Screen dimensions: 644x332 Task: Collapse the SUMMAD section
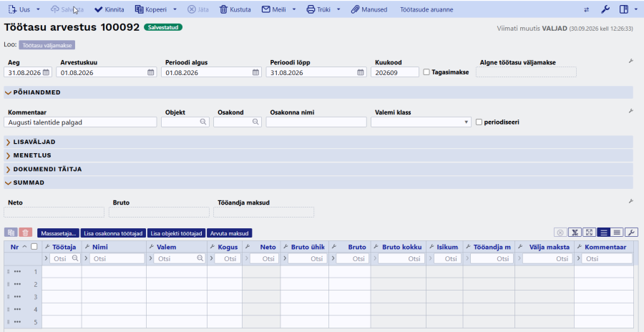pyautogui.click(x=318, y=182)
